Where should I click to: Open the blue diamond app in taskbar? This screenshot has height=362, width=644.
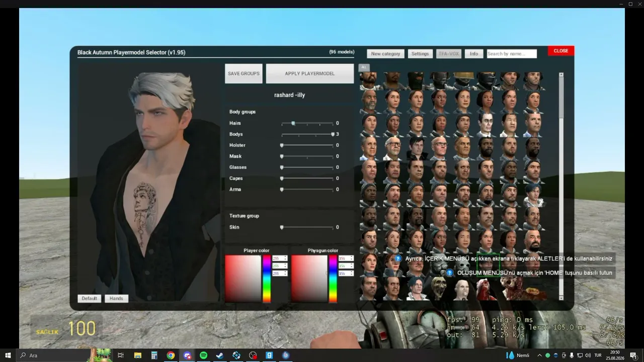coord(236,355)
